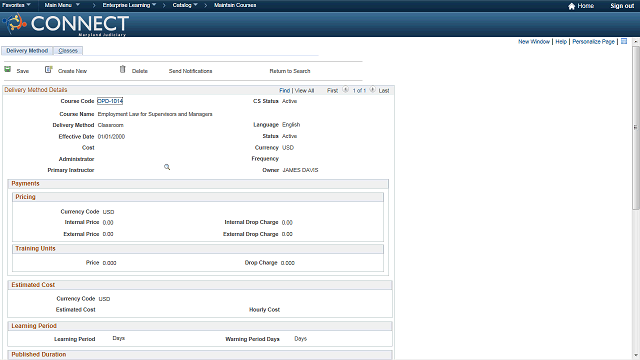Viewport: 640px width, 360px height.
Task: Show previous row arrow near First
Action: click(x=345, y=90)
